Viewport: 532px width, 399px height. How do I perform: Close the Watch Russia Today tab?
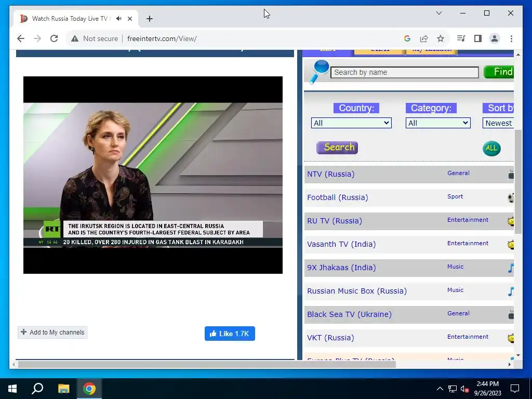(x=129, y=19)
